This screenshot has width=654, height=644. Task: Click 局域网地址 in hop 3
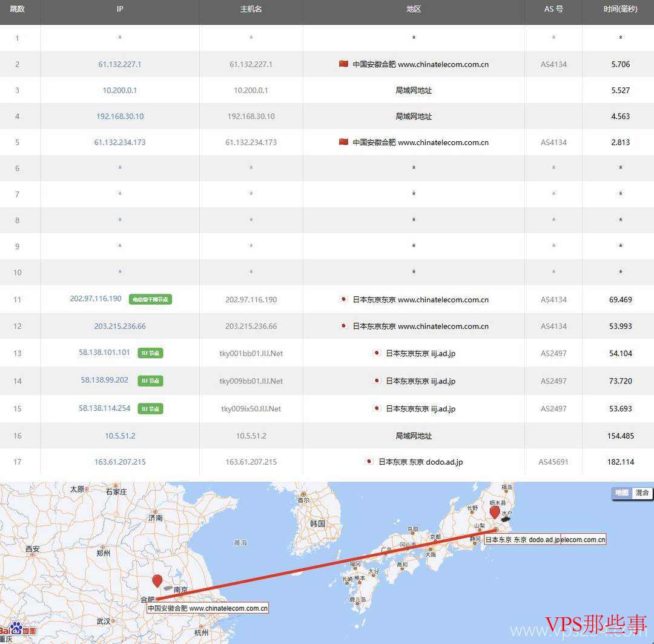[414, 90]
